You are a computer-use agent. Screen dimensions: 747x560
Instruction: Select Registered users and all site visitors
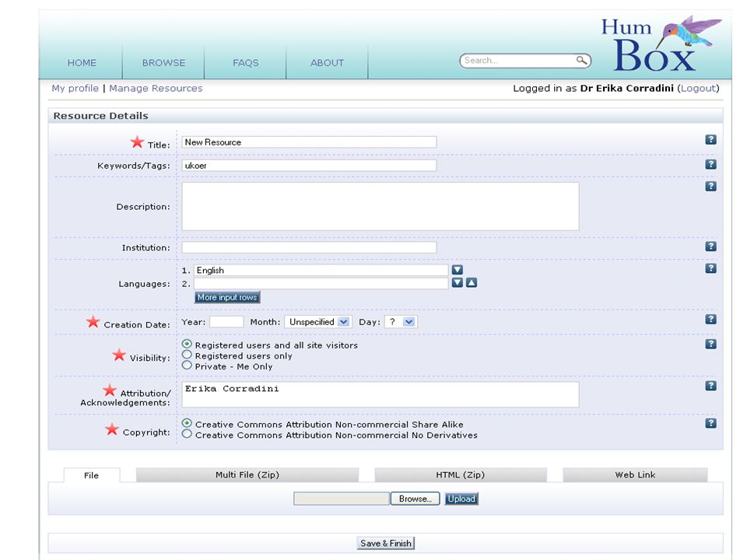coord(187,344)
